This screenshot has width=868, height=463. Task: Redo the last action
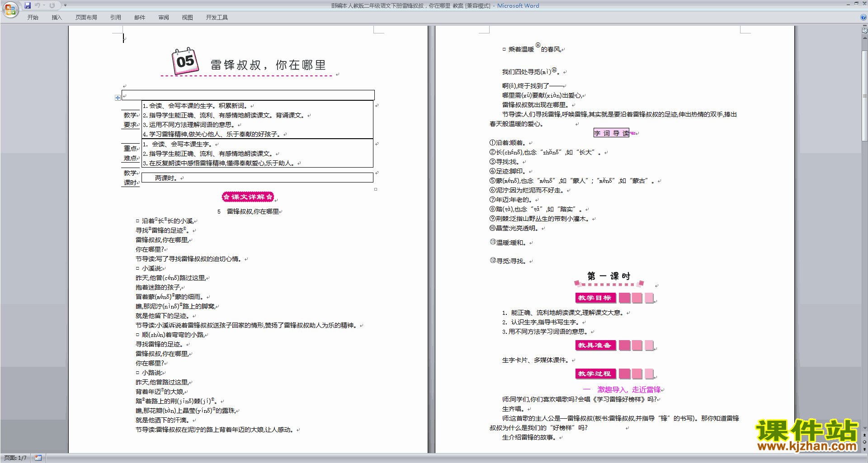[52, 5]
